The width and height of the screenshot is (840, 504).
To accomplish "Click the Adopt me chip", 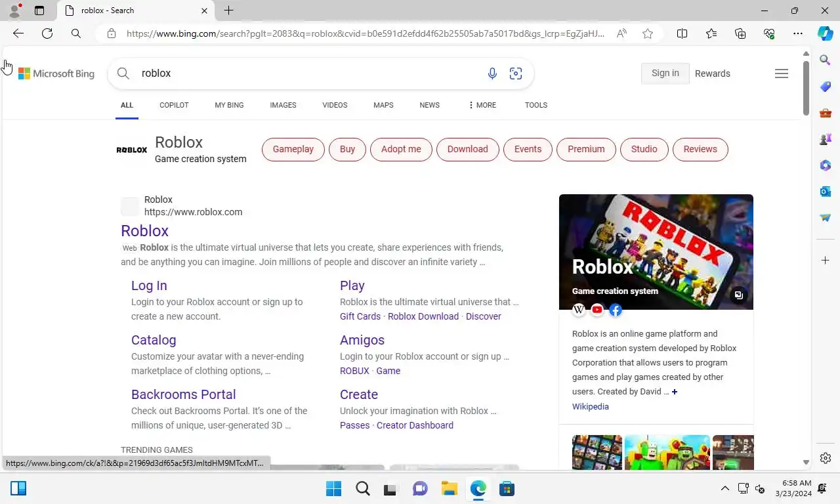I will pyautogui.click(x=401, y=149).
